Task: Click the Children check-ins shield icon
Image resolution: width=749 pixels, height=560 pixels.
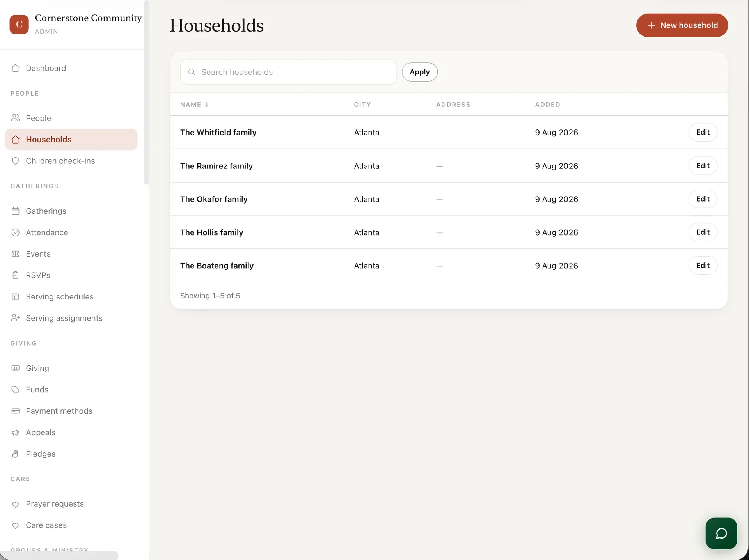Action: [16, 161]
